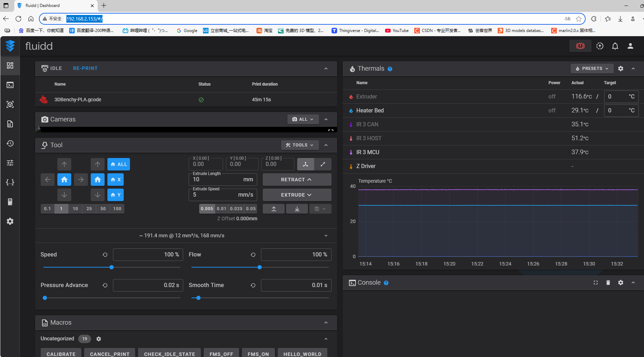
Task: Click the emergency stop icon
Action: 580,46
